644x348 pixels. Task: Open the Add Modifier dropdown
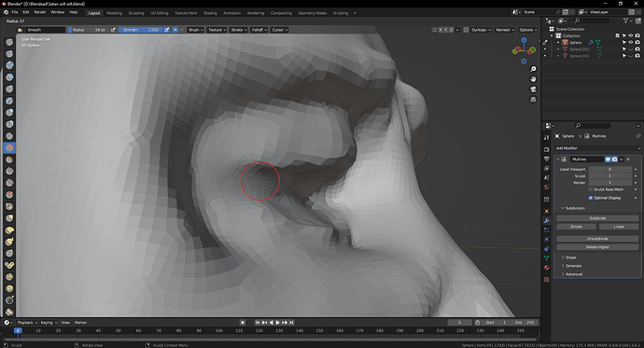597,148
